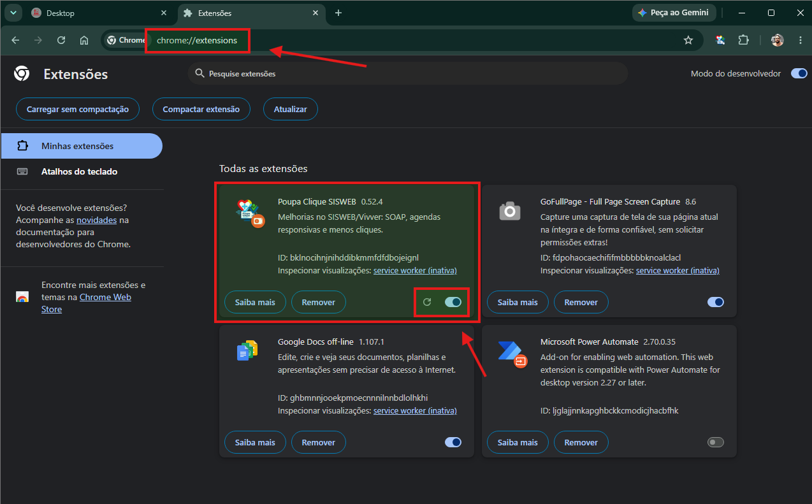Screen dimensions: 812x504
Task: Open the Extensions puzzle menu in toolbar
Action: click(743, 40)
